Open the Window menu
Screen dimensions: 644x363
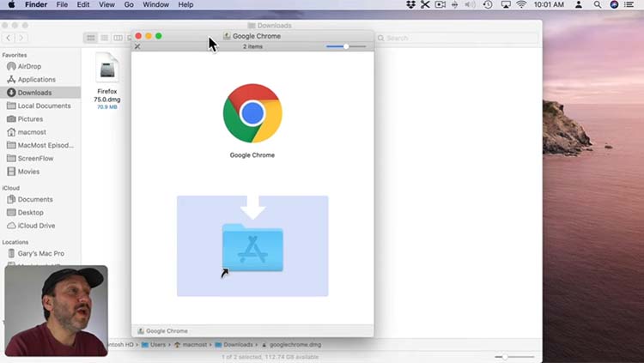155,4
